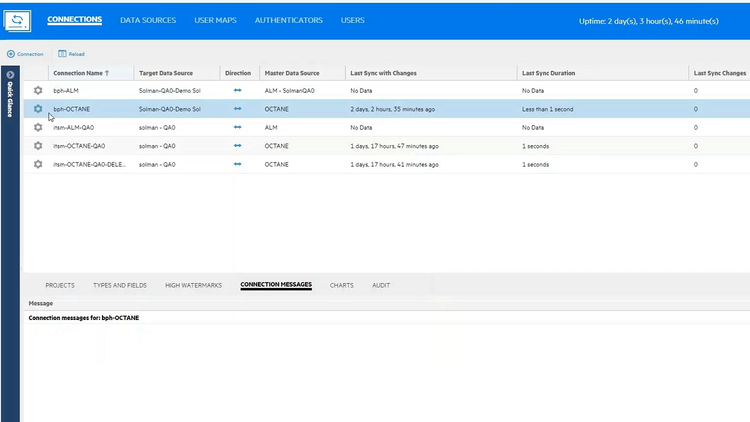The image size is (750, 422).
Task: Switch to DATA SOURCES tab
Action: [148, 20]
